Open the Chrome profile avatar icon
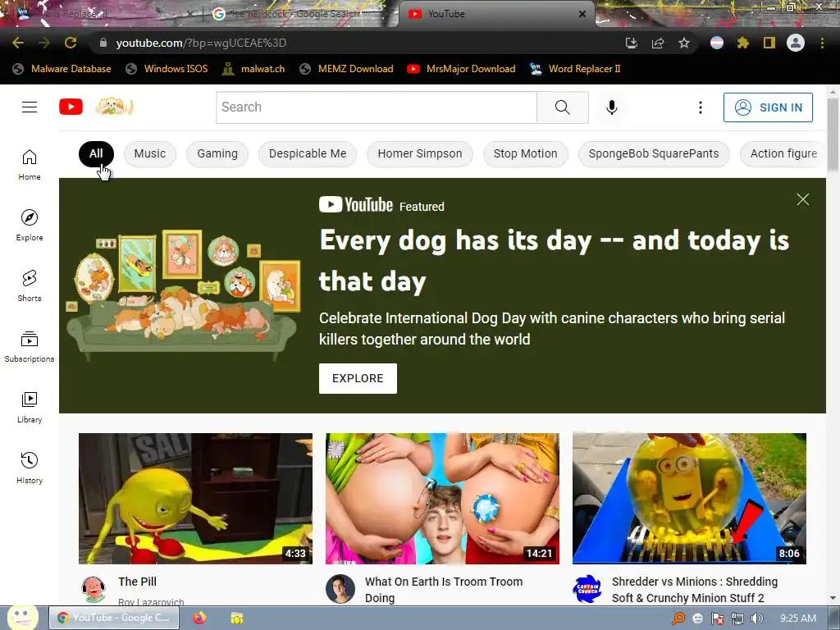Screen dimensions: 840x630 click(x=796, y=43)
